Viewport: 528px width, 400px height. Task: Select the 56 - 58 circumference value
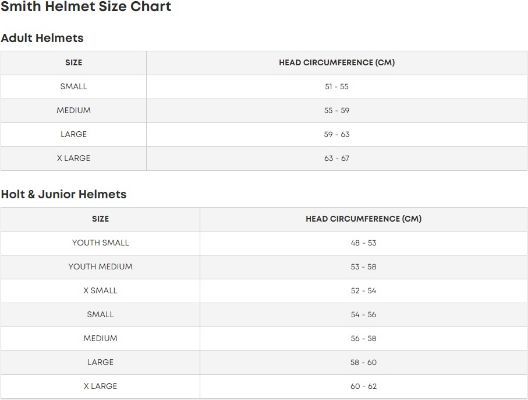[363, 338]
